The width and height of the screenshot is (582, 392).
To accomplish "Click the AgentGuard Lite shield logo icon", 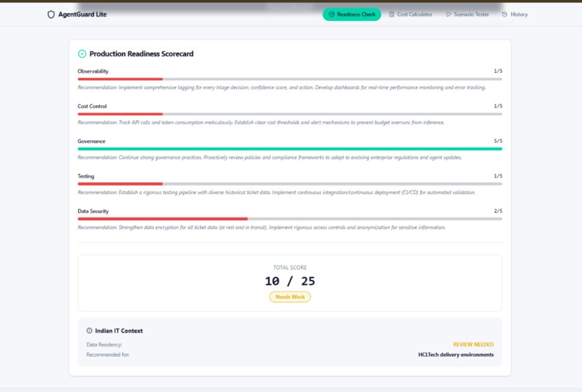I will [x=51, y=14].
